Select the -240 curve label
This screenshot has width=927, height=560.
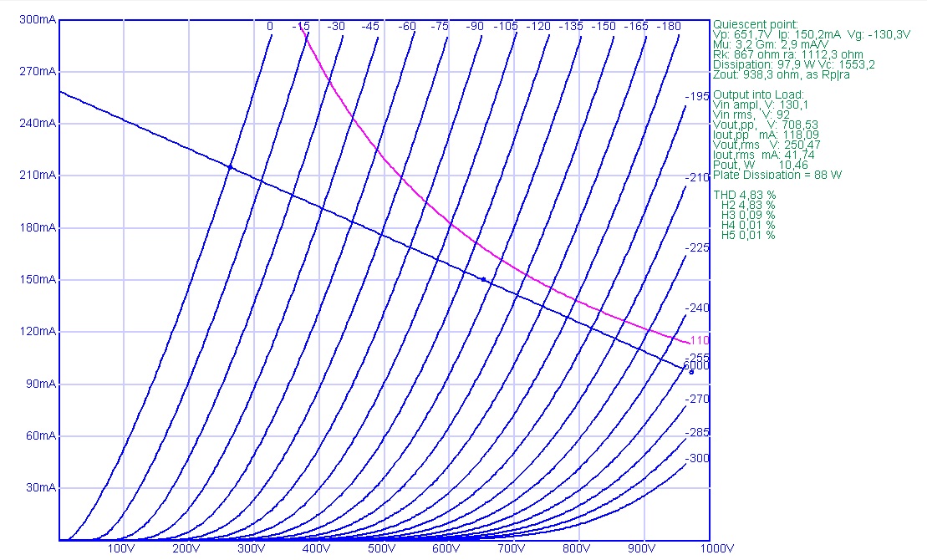click(x=696, y=308)
